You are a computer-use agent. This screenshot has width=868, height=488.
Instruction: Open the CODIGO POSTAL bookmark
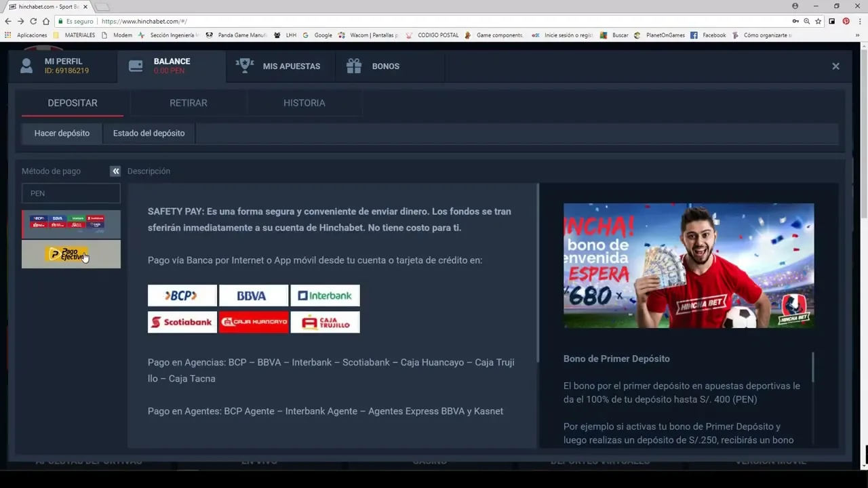[432, 35]
